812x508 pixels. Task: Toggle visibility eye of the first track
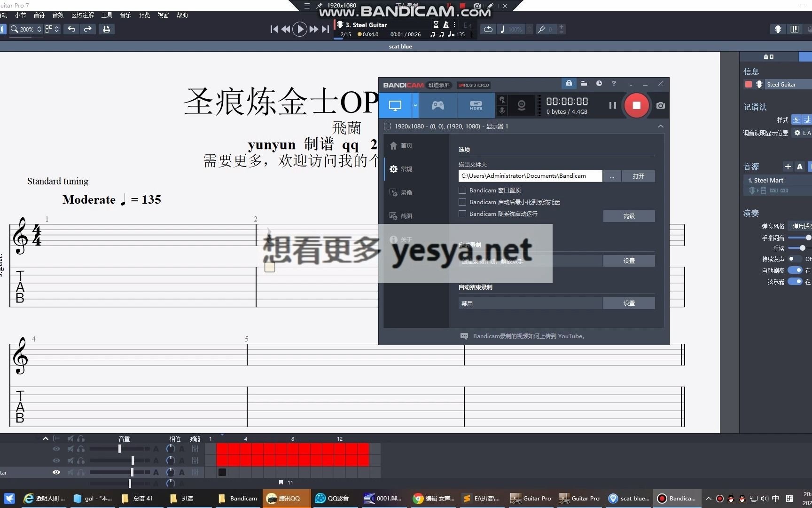[56, 449]
